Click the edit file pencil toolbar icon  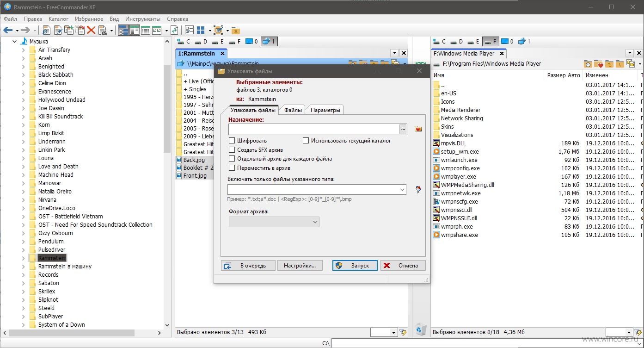click(58, 30)
